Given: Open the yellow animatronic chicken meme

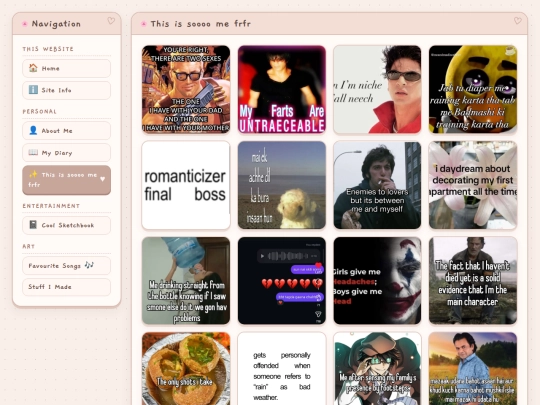Looking at the screenshot, I should (473, 89).
